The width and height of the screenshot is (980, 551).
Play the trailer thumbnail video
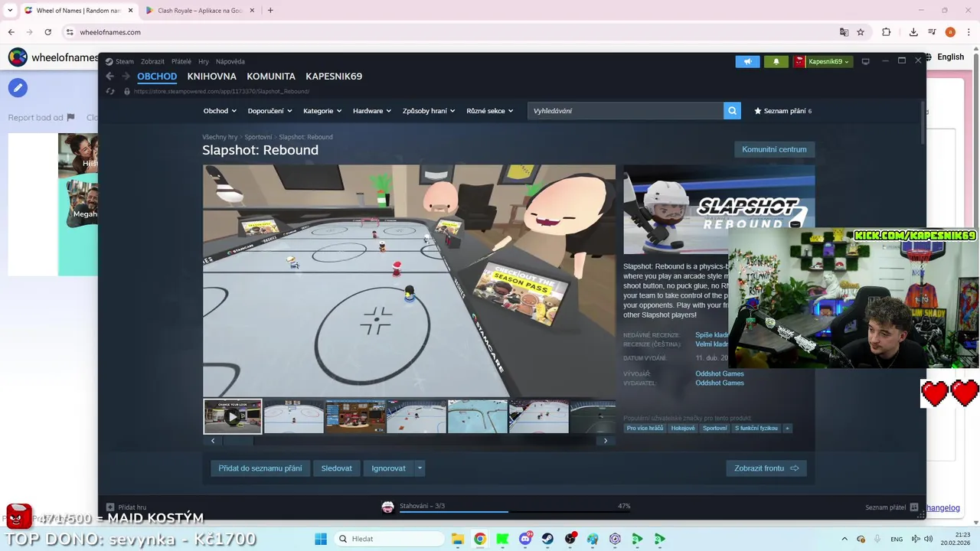(233, 416)
